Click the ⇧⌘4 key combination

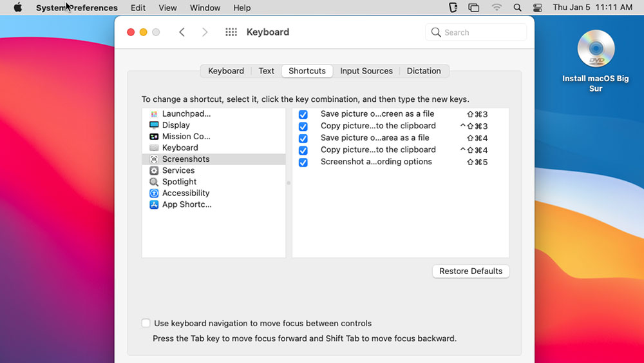coord(477,138)
